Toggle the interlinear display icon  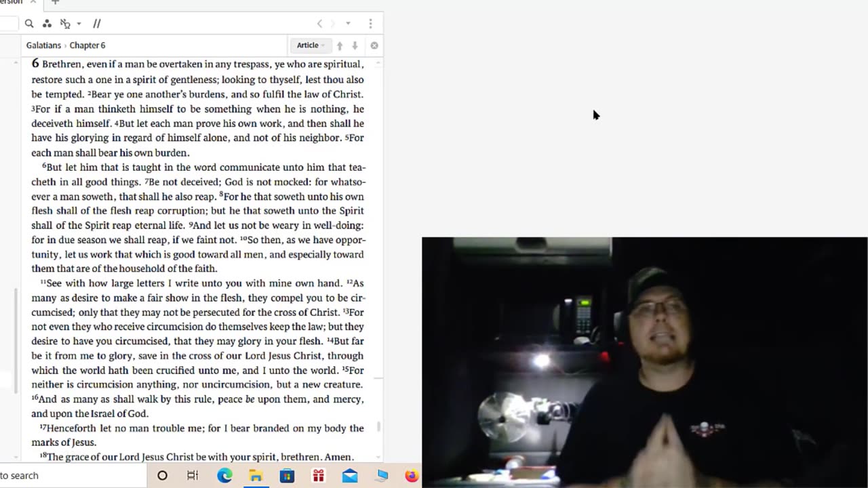click(x=65, y=24)
